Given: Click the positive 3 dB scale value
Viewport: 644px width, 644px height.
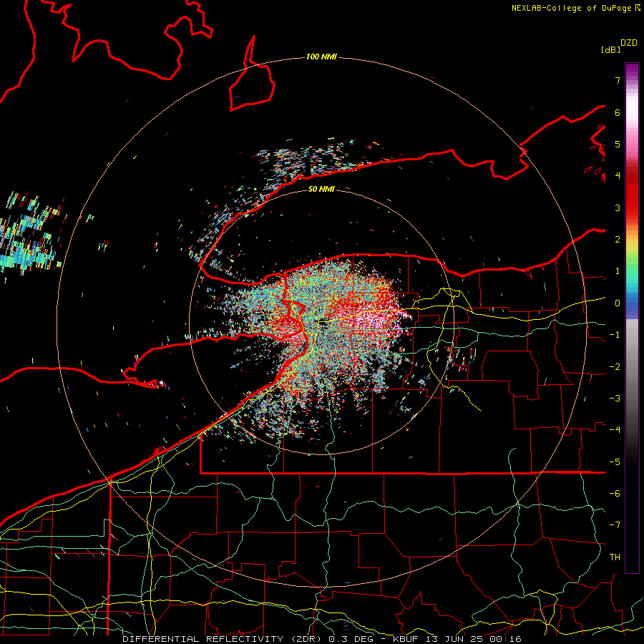Looking at the screenshot, I should pos(618,208).
